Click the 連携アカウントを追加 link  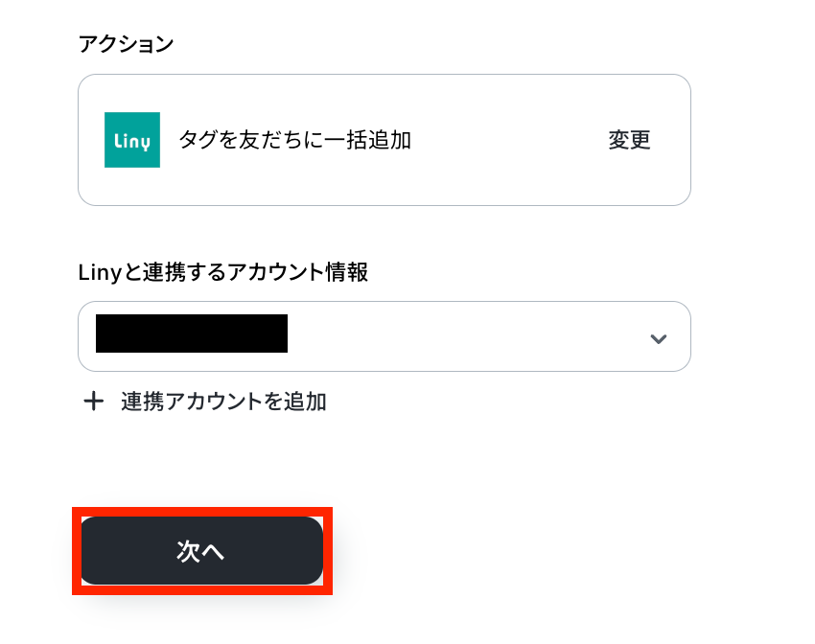(223, 402)
